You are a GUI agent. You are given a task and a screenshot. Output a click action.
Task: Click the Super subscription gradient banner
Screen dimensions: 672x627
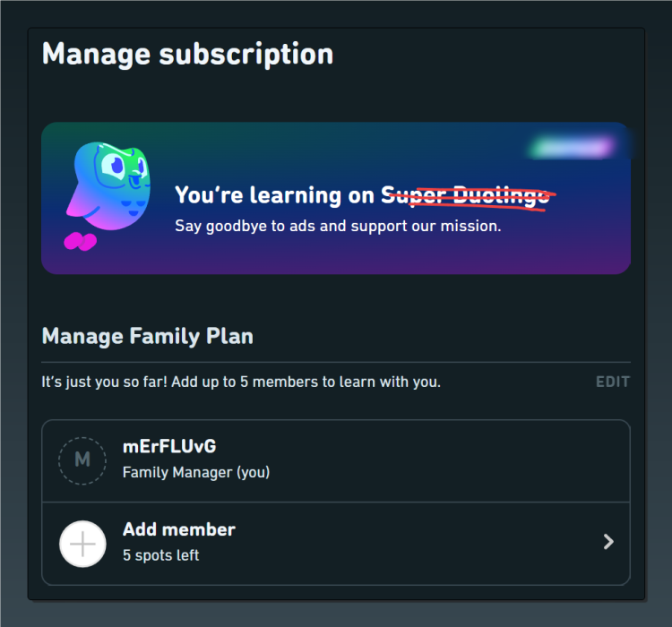(336, 198)
